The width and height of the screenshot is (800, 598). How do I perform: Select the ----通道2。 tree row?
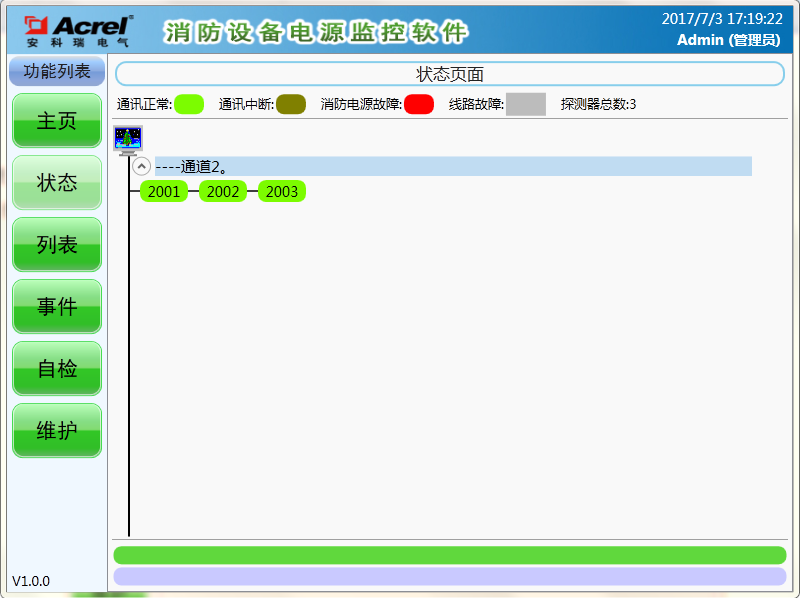pos(453,166)
